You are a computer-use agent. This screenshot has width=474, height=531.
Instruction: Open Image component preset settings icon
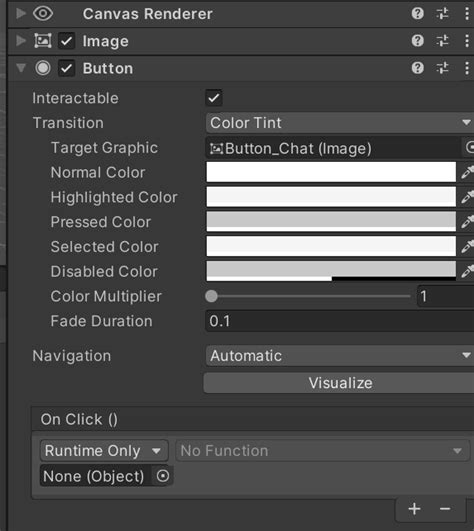click(x=442, y=41)
